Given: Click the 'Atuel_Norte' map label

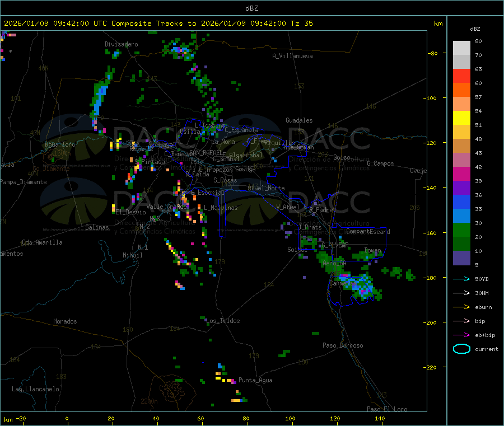Looking at the screenshot, I should point(266,188).
